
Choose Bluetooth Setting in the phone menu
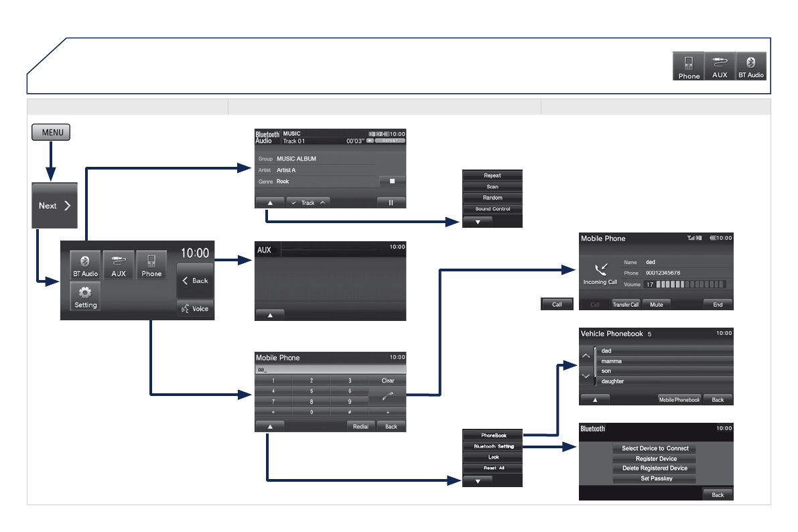pyautogui.click(x=493, y=446)
